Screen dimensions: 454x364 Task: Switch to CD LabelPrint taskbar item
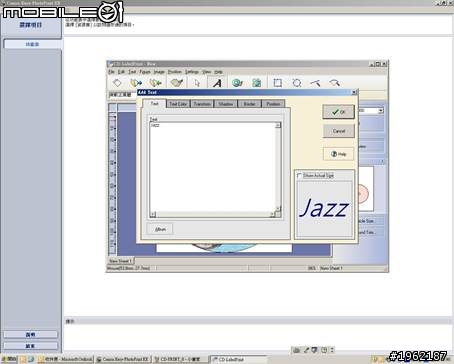pos(238,359)
